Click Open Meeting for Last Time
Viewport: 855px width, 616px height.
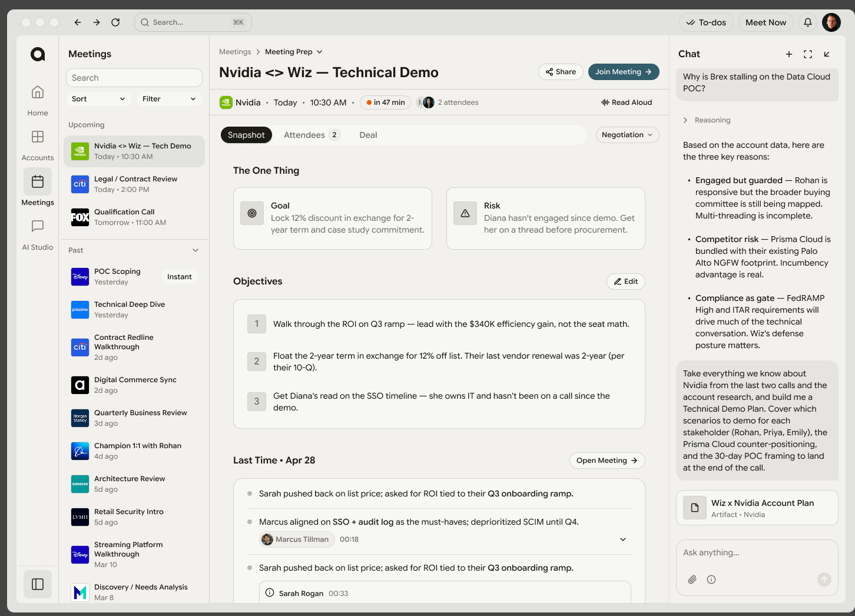click(x=607, y=461)
